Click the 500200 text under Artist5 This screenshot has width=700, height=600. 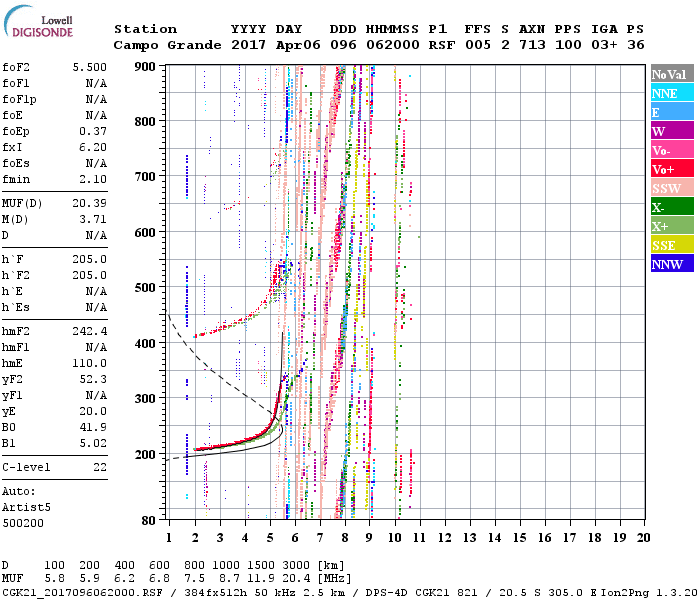[23, 523]
